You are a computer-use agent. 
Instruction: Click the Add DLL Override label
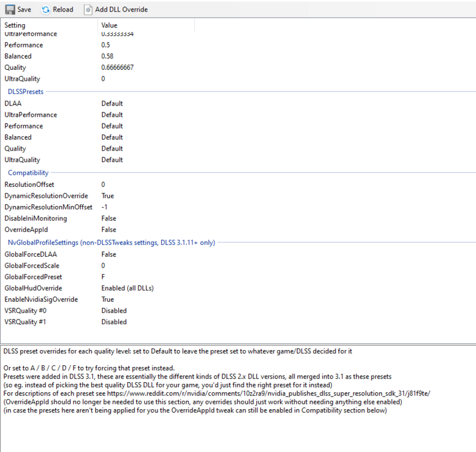point(121,10)
